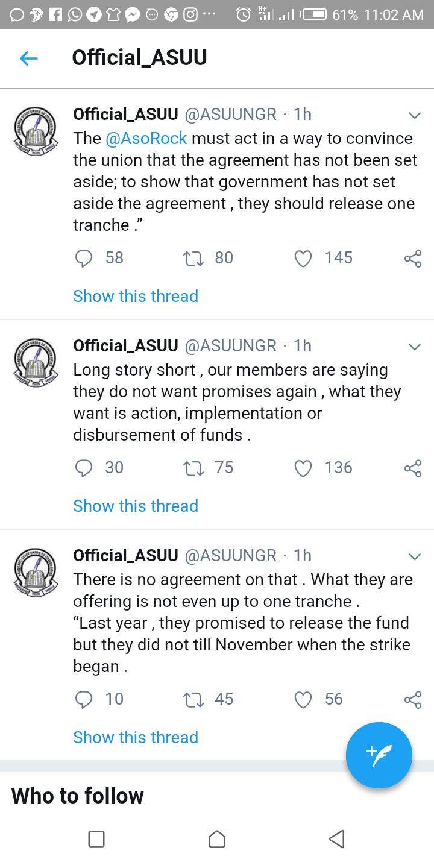434x868 pixels.
Task: Like the tweet with 145 likes
Action: tap(303, 259)
